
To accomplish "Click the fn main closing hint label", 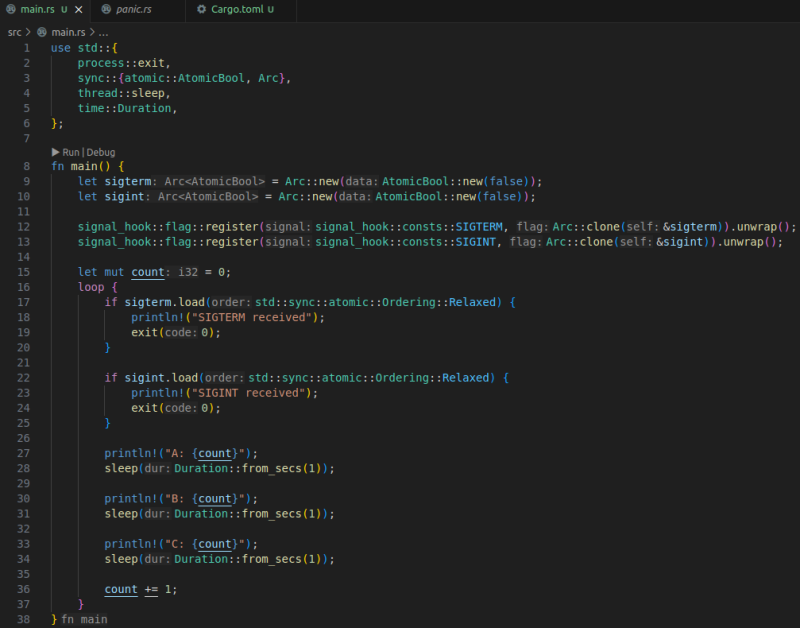I will [x=84, y=619].
